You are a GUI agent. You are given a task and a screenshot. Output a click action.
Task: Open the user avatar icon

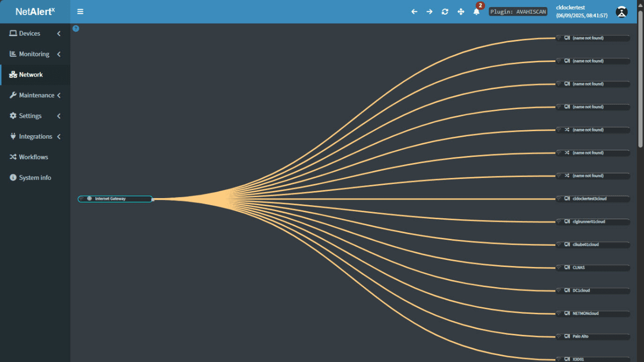coord(622,12)
